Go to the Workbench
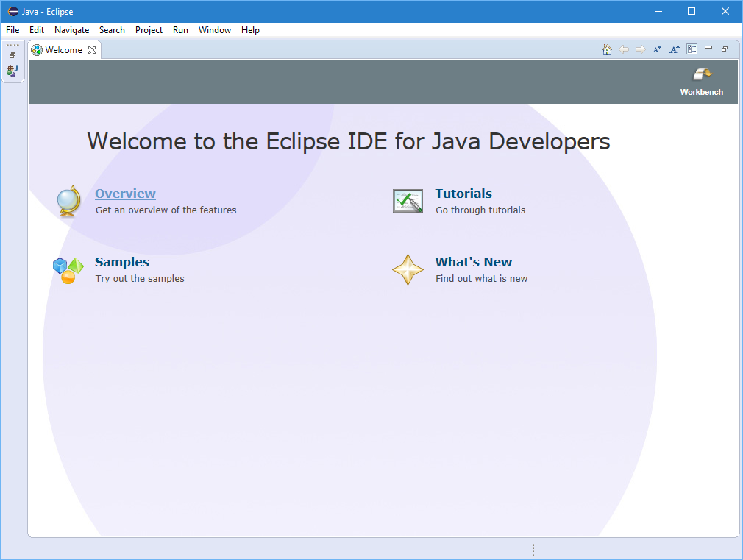743x560 pixels. pyautogui.click(x=702, y=82)
